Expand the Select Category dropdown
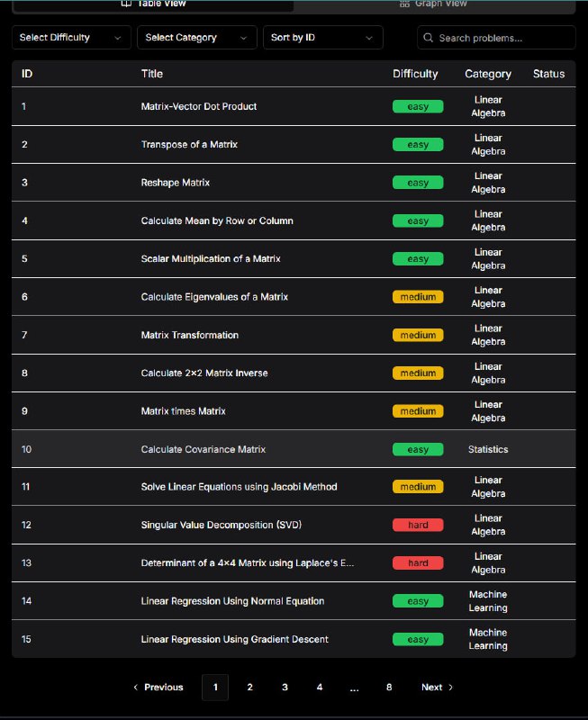The width and height of the screenshot is (588, 720). click(195, 38)
